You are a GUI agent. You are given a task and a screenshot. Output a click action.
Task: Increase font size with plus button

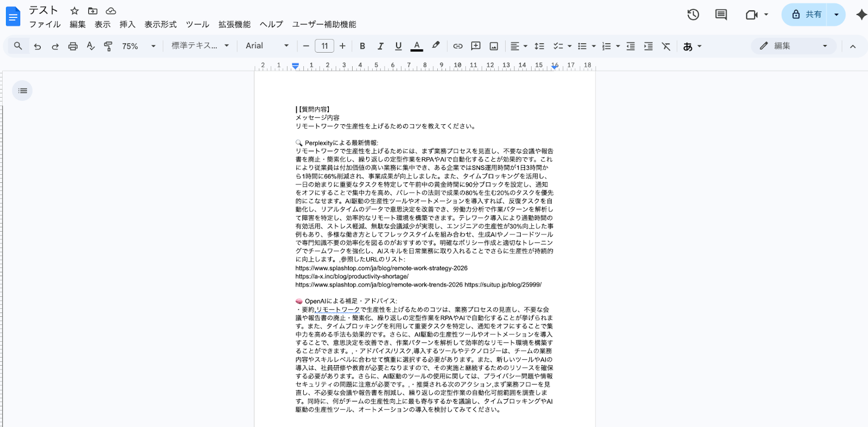tap(342, 46)
